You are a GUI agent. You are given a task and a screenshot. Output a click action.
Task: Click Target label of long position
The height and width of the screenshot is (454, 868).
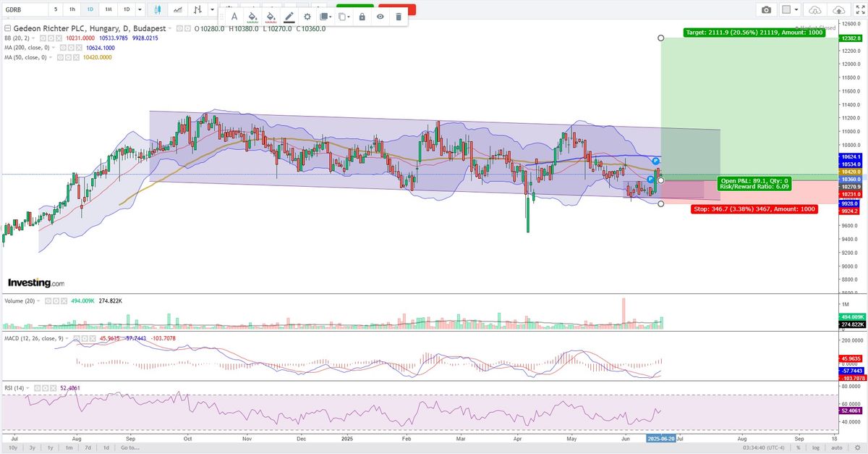click(x=753, y=33)
